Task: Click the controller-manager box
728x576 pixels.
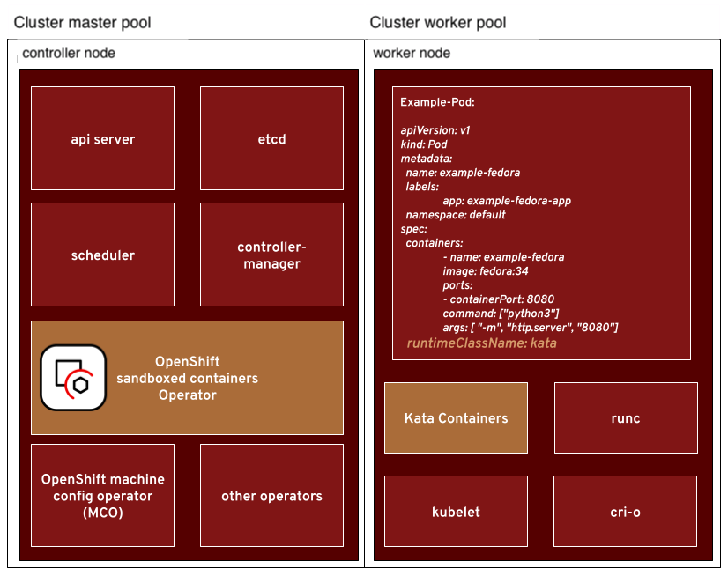Action: pyautogui.click(x=271, y=255)
